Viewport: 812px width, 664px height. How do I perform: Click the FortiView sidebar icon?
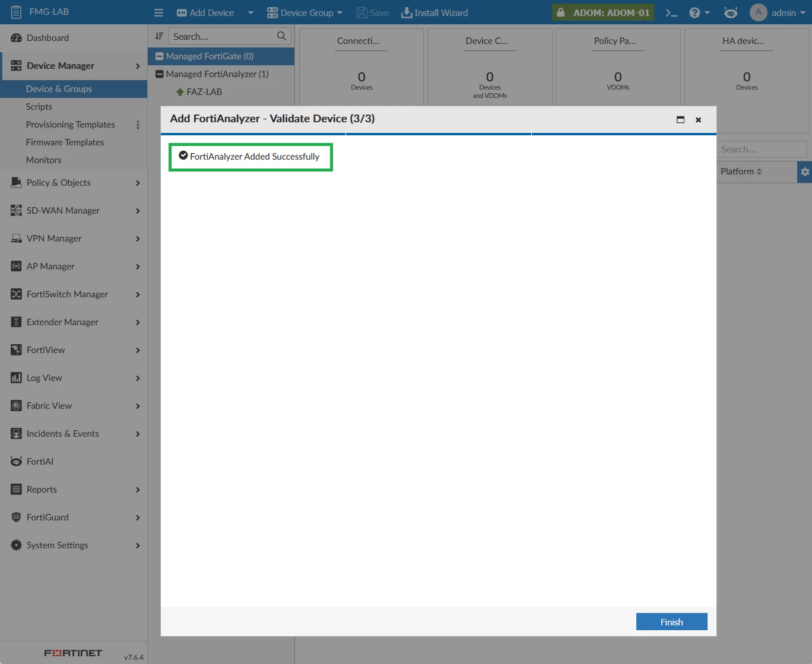(16, 350)
